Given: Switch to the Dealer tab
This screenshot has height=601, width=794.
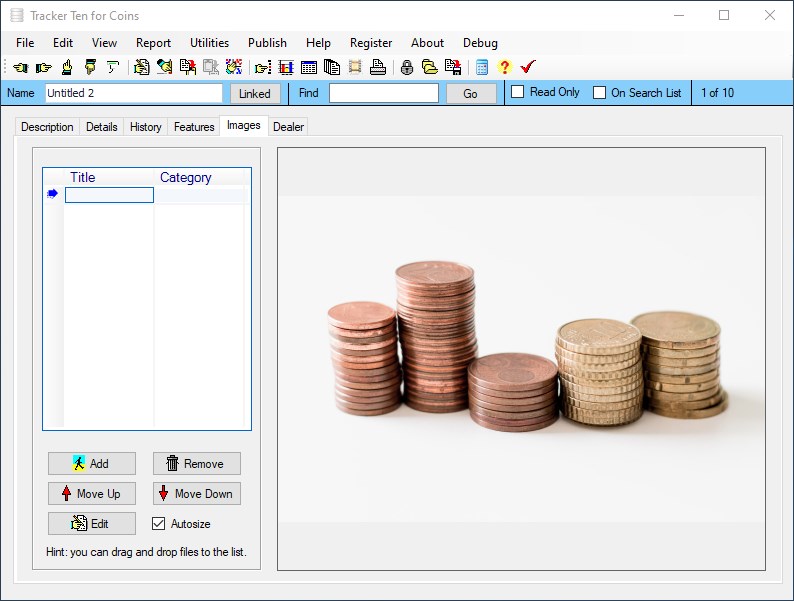Looking at the screenshot, I should coord(288,127).
